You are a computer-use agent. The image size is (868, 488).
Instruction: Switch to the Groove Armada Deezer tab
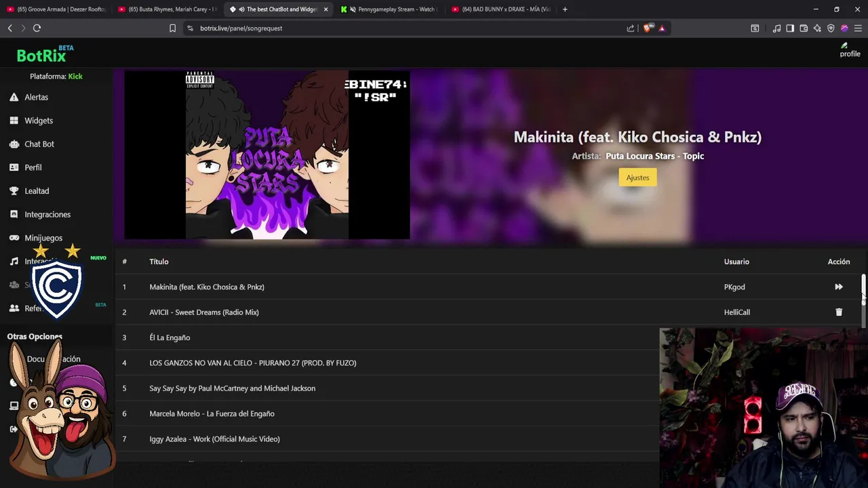56,9
